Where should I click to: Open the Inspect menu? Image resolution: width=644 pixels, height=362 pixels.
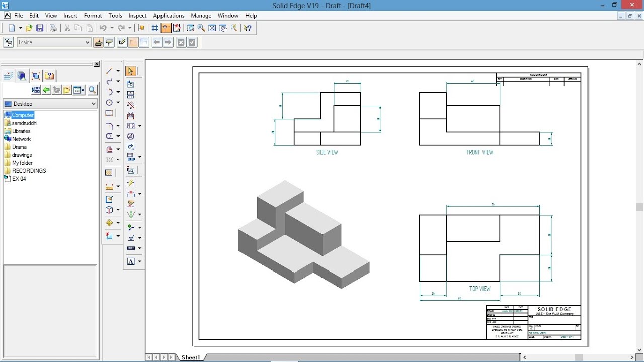click(x=138, y=16)
